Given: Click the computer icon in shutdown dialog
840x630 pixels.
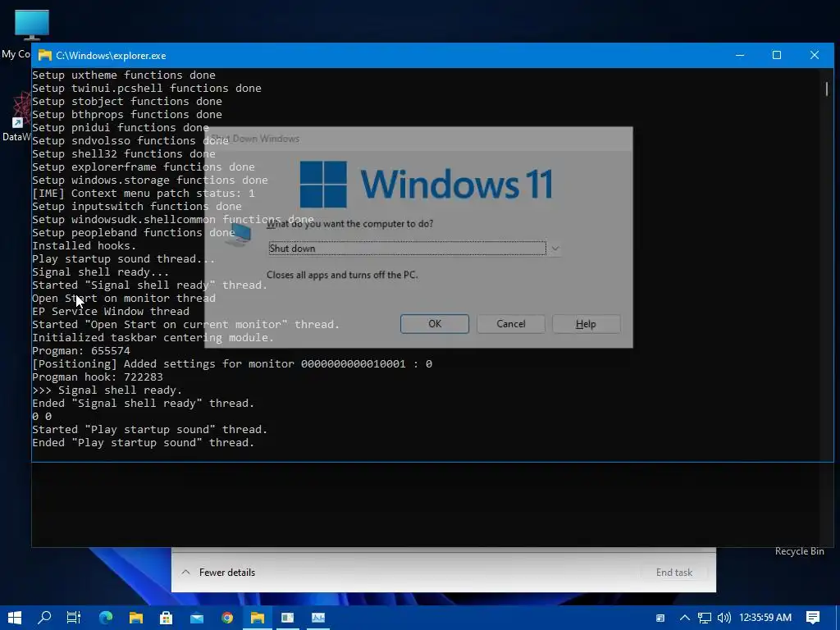Looking at the screenshot, I should coord(239,235).
